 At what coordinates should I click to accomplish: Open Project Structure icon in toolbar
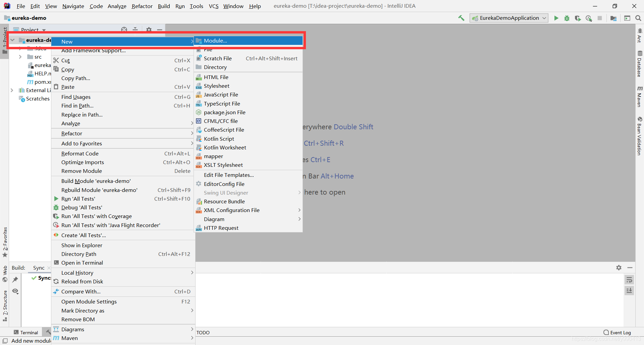click(613, 18)
